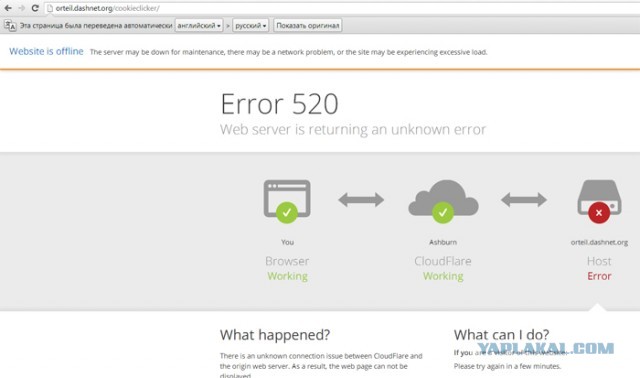Click the 'Показать оригинал' button

(x=308, y=26)
